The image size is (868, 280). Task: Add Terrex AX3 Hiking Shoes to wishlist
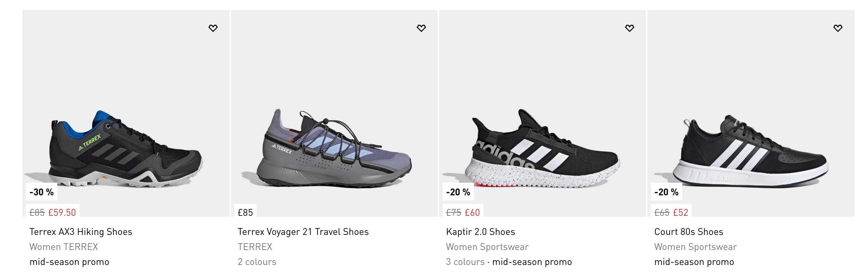point(213,28)
